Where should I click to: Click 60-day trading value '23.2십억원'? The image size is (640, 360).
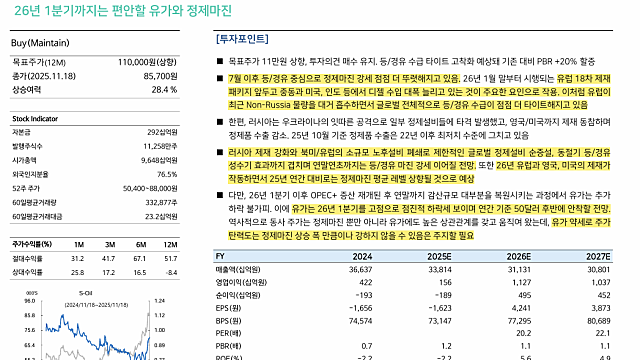pos(161,216)
